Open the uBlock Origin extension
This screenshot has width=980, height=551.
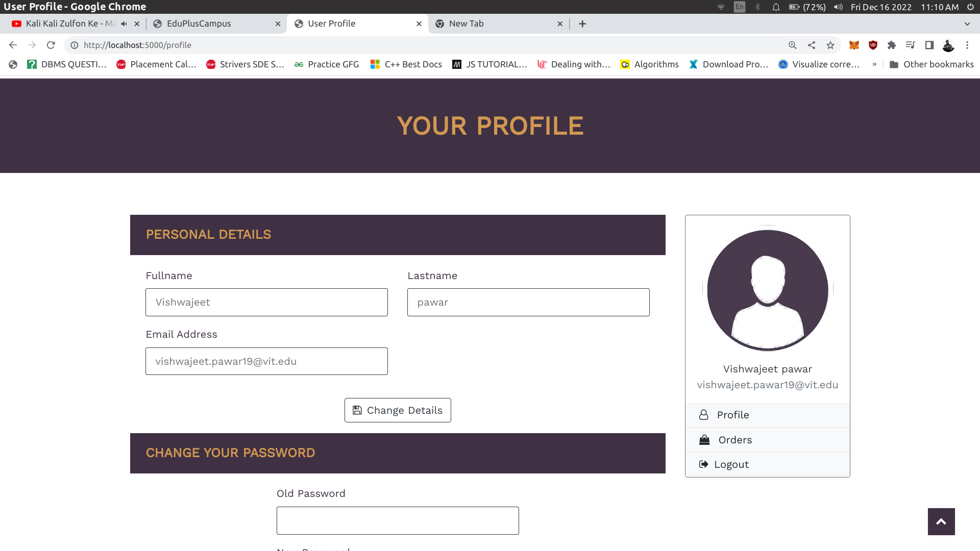coord(873,45)
